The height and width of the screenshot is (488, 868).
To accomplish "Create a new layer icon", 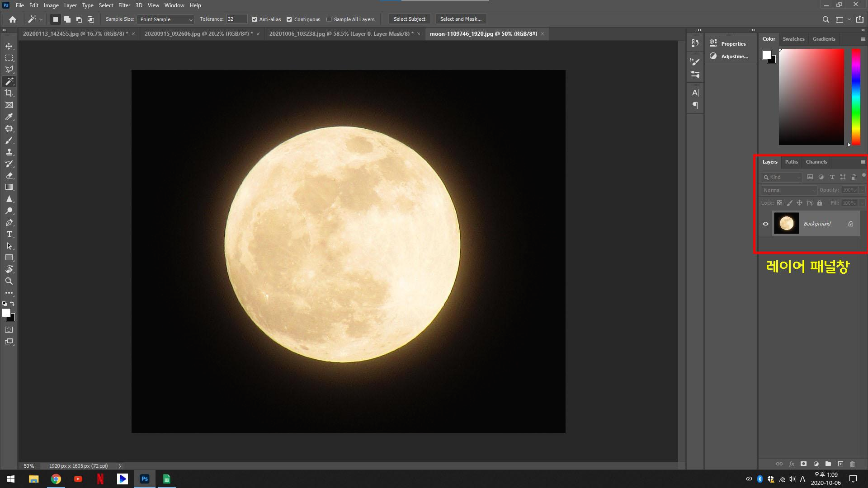I will click(840, 464).
